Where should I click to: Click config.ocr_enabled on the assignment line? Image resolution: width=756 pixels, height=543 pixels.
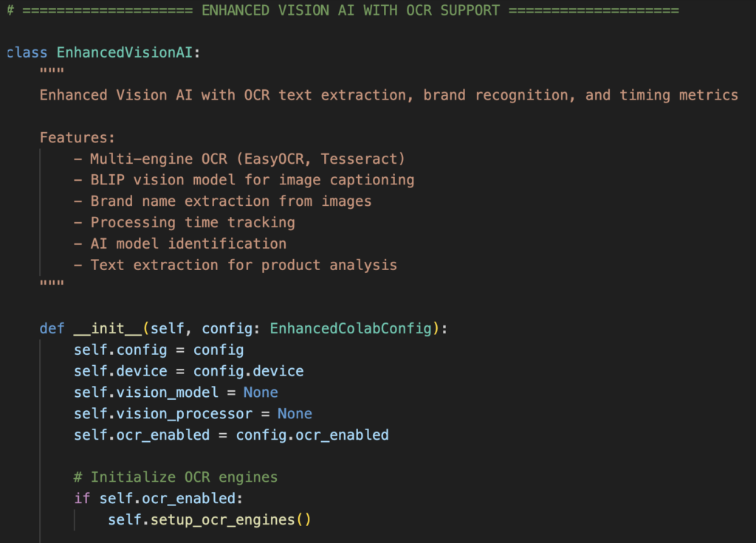[x=312, y=435]
